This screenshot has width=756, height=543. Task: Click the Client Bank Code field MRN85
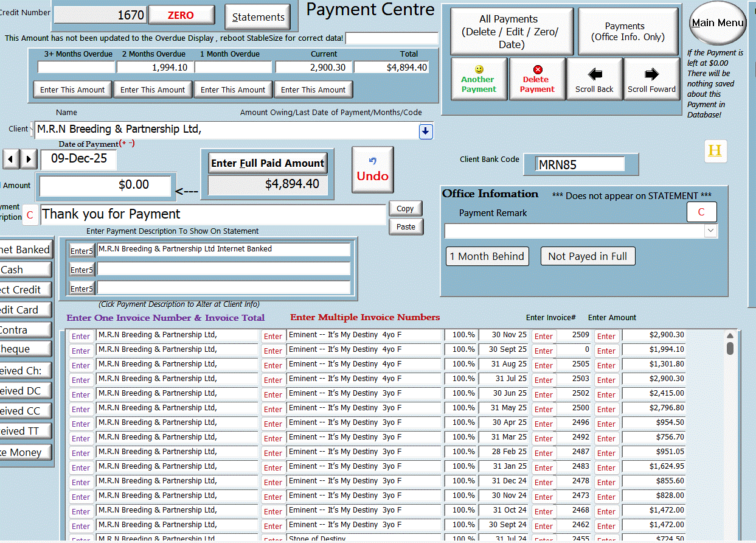click(580, 164)
